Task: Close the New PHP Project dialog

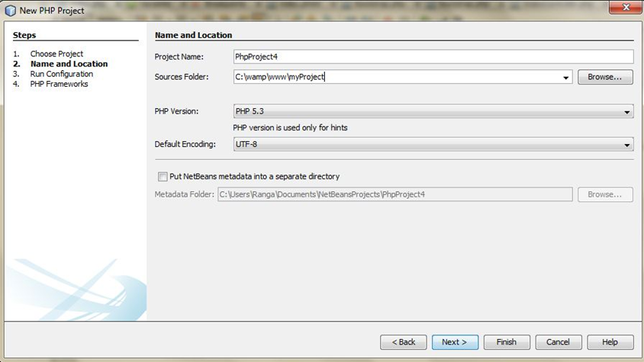Action: (x=626, y=8)
